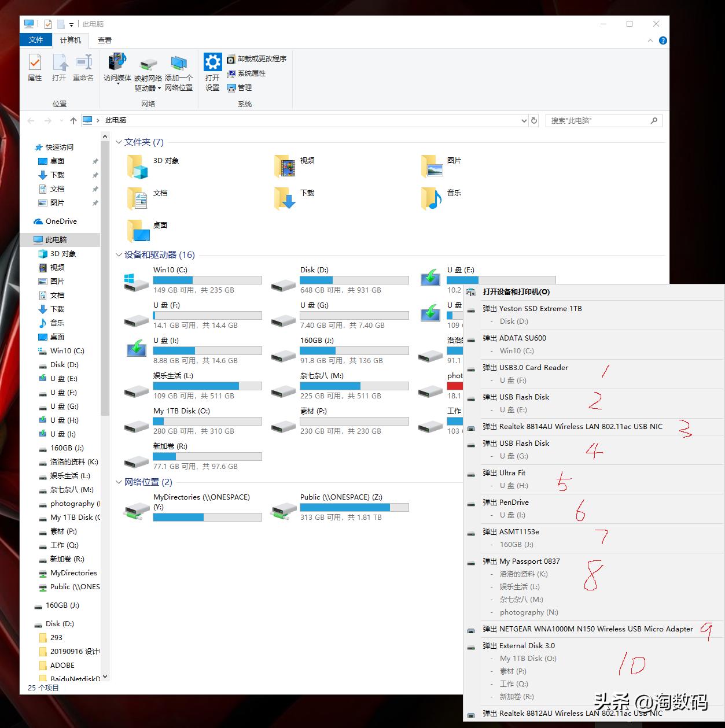Click 打开设备和打印机(O) menu entry
725x728 pixels.
(516, 292)
